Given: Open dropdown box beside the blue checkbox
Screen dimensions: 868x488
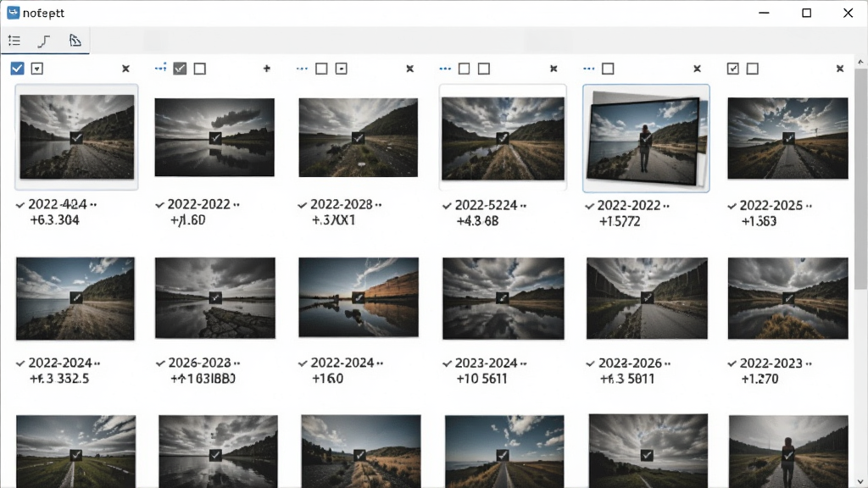Looking at the screenshot, I should tap(37, 69).
